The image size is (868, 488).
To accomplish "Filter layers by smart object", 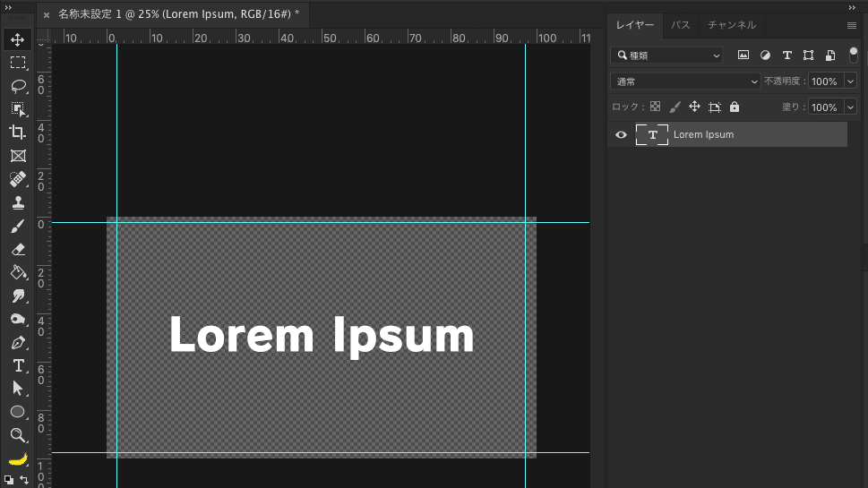I will tap(830, 55).
